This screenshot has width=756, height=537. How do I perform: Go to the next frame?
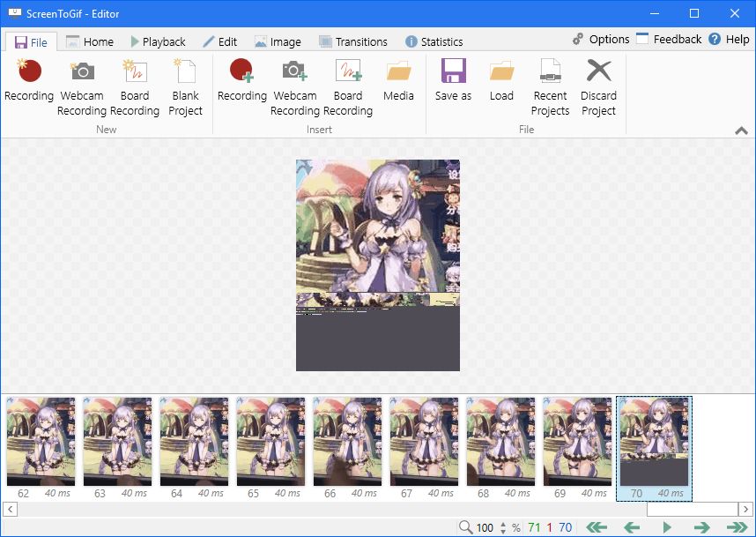pyautogui.click(x=702, y=527)
